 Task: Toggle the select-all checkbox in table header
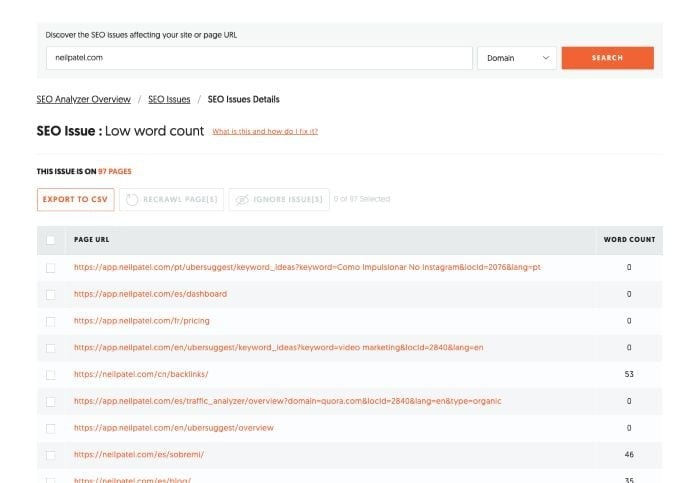point(51,240)
